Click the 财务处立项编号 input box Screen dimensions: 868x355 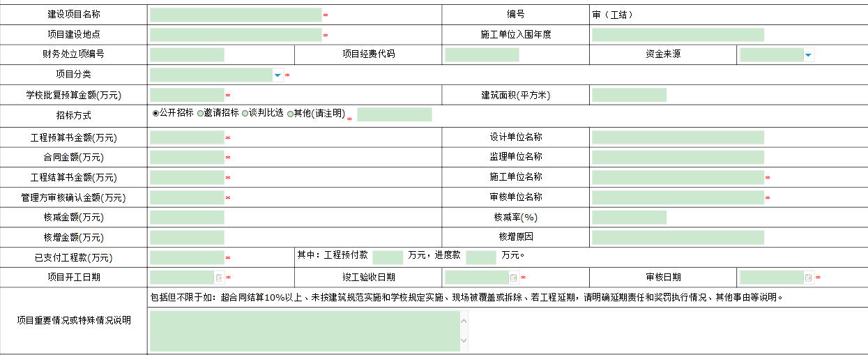tap(187, 55)
